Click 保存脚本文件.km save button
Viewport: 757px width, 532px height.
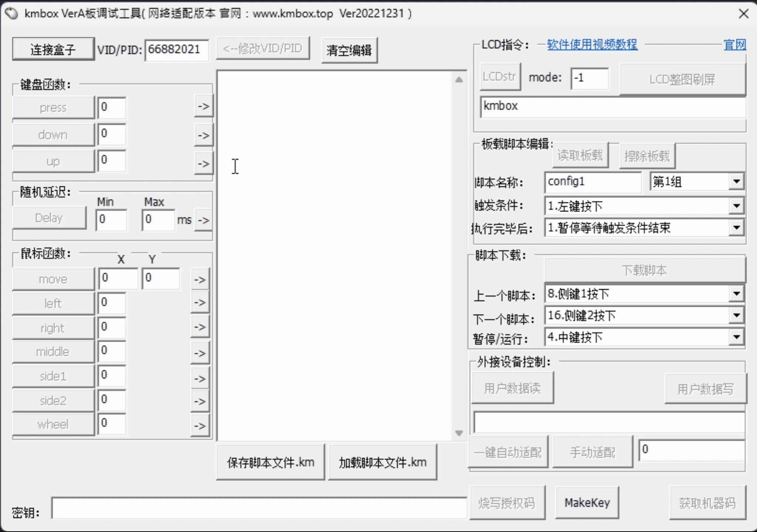[271, 462]
